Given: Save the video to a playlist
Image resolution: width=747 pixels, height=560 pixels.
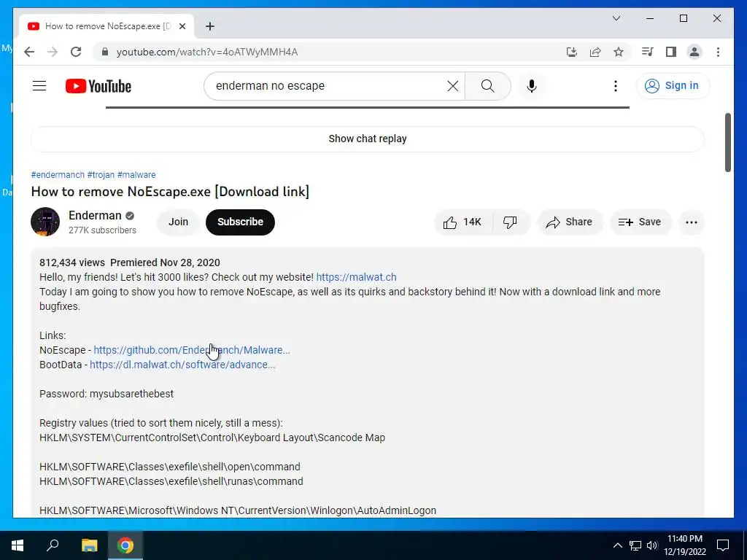Looking at the screenshot, I should pos(640,222).
